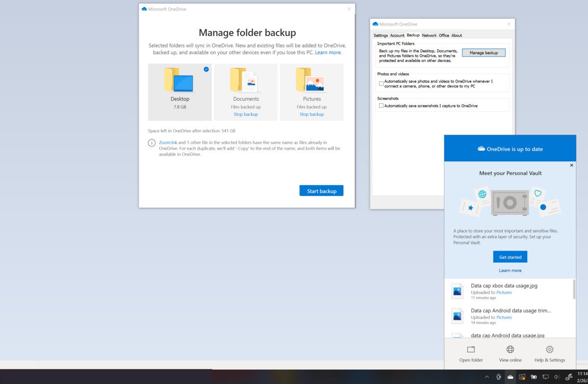This screenshot has height=384, width=588.
Task: Open the Office tab
Action: click(444, 35)
